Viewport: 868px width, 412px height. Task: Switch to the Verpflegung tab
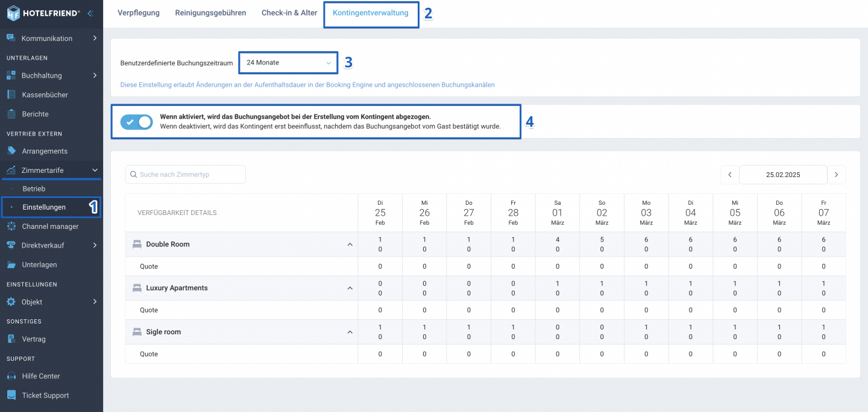click(x=139, y=13)
